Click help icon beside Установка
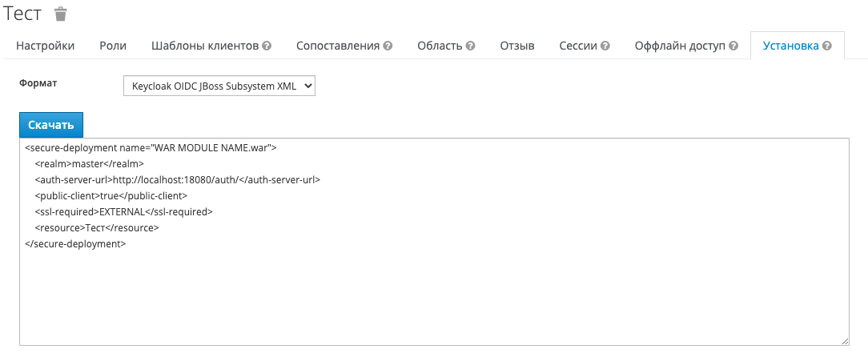Viewport: 868px width, 357px height. tap(827, 46)
